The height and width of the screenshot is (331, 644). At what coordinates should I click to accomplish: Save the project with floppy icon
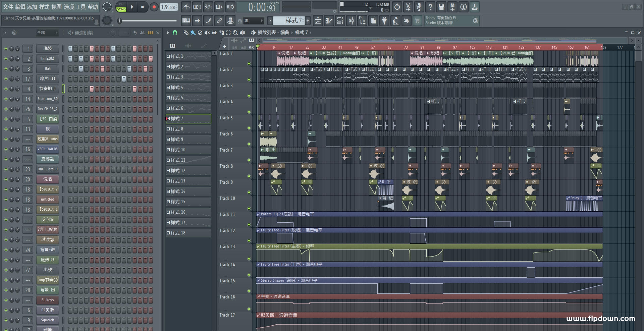(441, 7)
